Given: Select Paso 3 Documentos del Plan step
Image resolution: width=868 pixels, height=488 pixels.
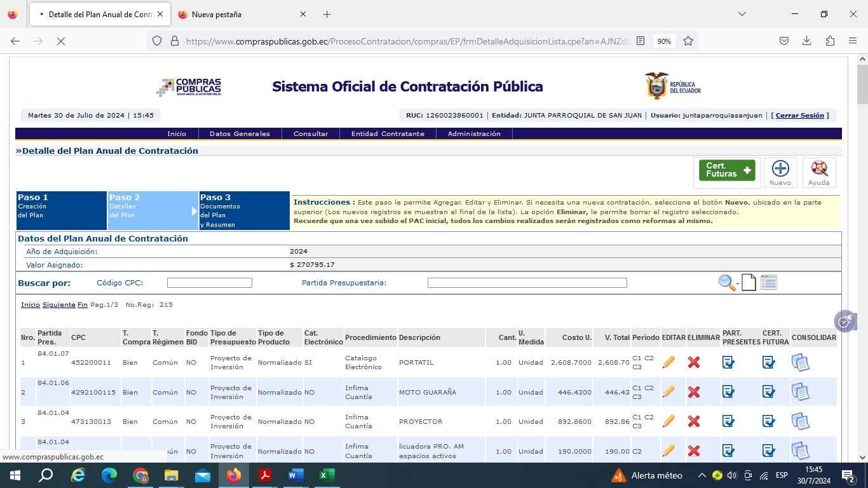Looking at the screenshot, I should pyautogui.click(x=244, y=210).
